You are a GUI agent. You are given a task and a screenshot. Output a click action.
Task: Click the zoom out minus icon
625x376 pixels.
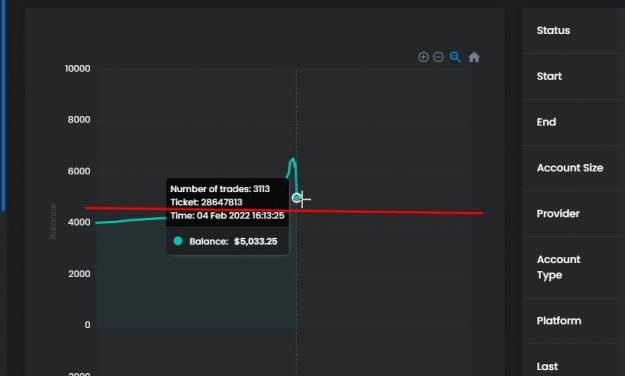point(438,57)
